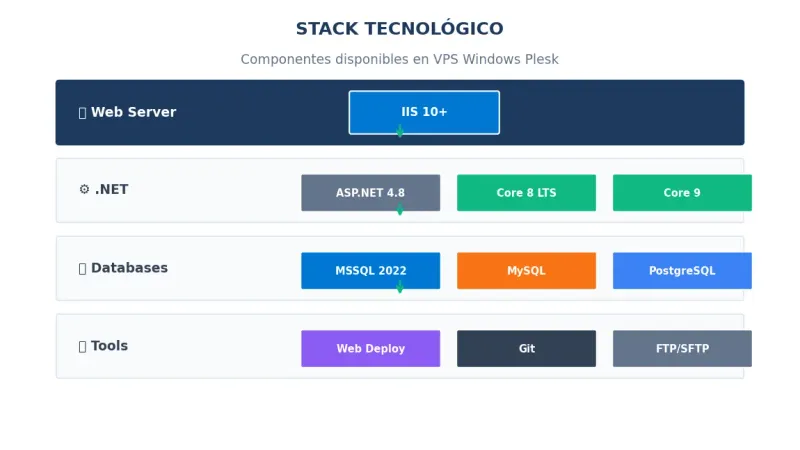Select the Web Deploy tool box
This screenshot has width=800, height=450.
coord(370,348)
